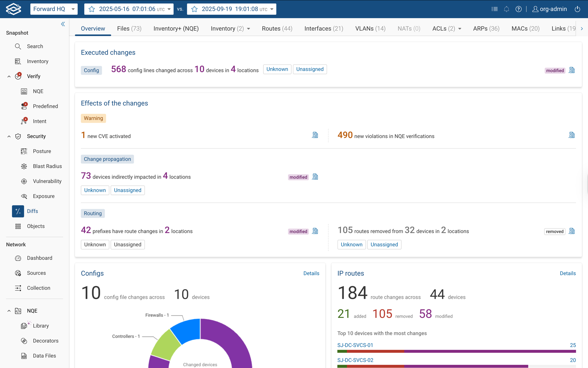The width and height of the screenshot is (588, 368).
Task: Open report icon for NQE violations
Action: 571,135
